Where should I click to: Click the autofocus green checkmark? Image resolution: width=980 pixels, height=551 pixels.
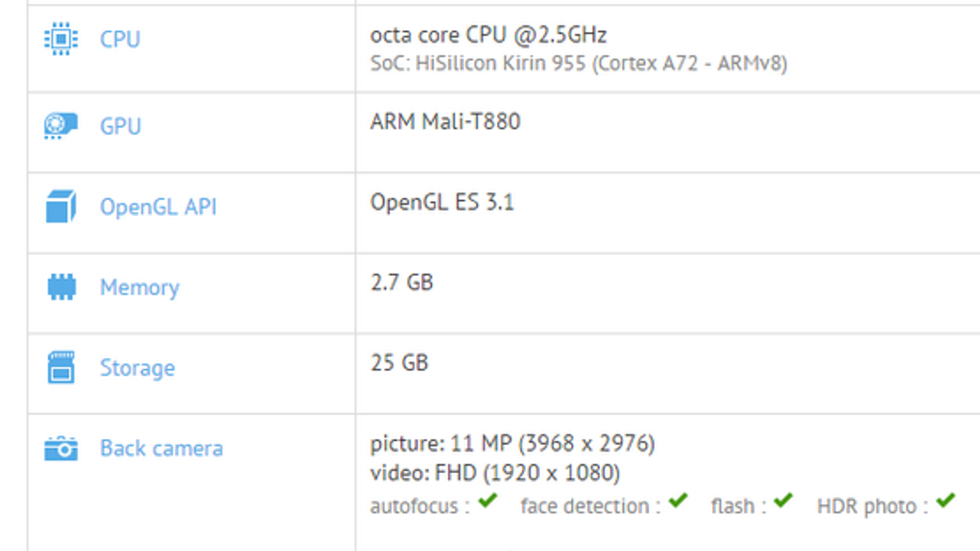pyautogui.click(x=488, y=501)
